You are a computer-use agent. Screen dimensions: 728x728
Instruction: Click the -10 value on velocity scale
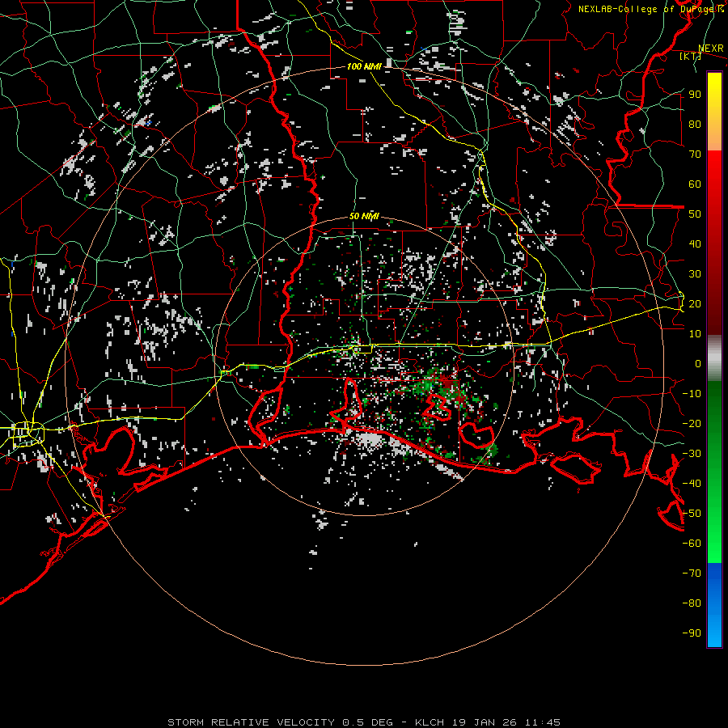pos(692,394)
